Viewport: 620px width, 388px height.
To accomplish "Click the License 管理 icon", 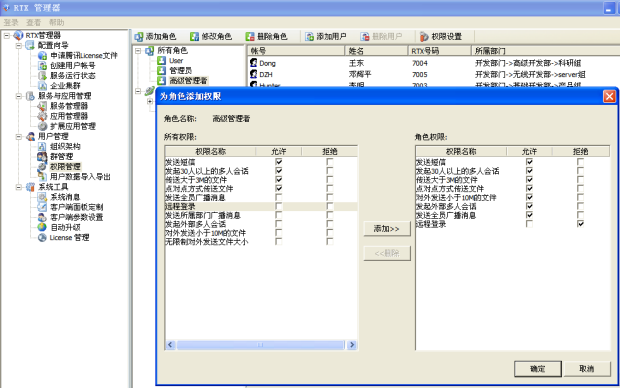I will [42, 237].
